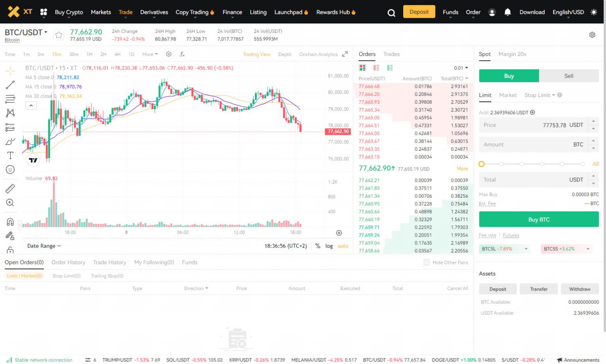Image resolution: width=606 pixels, height=364 pixels.
Task: Select the forecast position tool
Action: [x=10, y=127]
